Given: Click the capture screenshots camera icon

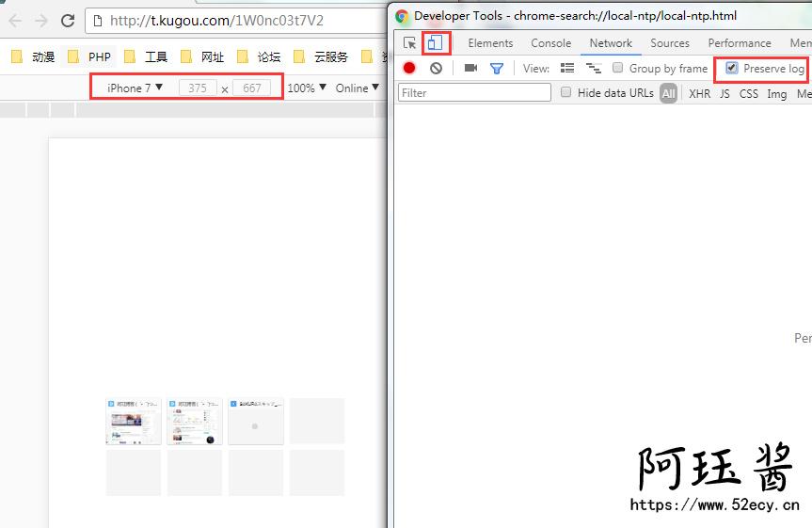Looking at the screenshot, I should click(470, 69).
